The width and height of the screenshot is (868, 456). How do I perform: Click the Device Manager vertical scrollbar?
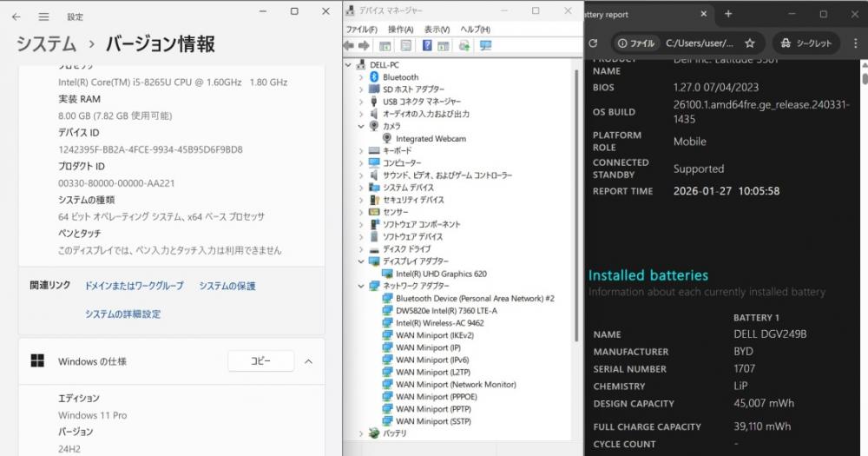click(575, 205)
